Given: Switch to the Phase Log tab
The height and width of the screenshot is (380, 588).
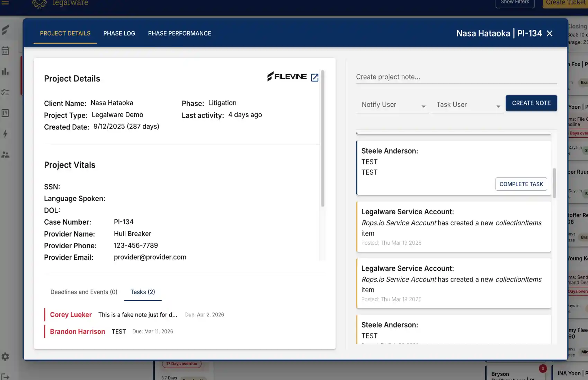Looking at the screenshot, I should [119, 33].
